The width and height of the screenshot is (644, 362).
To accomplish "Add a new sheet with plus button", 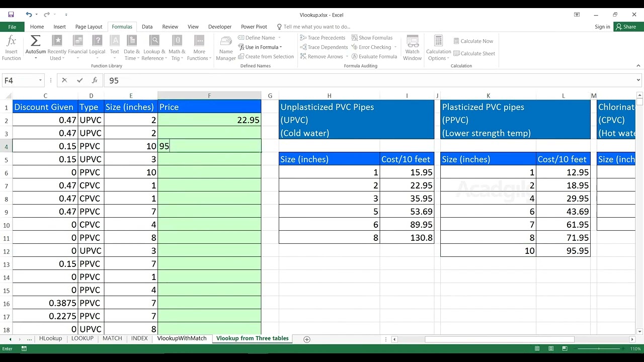I will [x=307, y=339].
